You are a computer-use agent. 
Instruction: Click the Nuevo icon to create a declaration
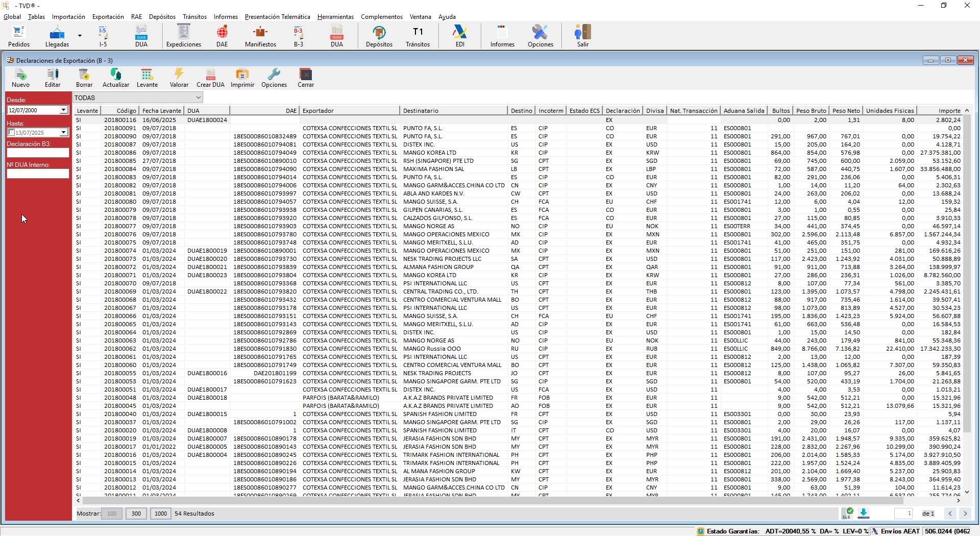coord(20,78)
